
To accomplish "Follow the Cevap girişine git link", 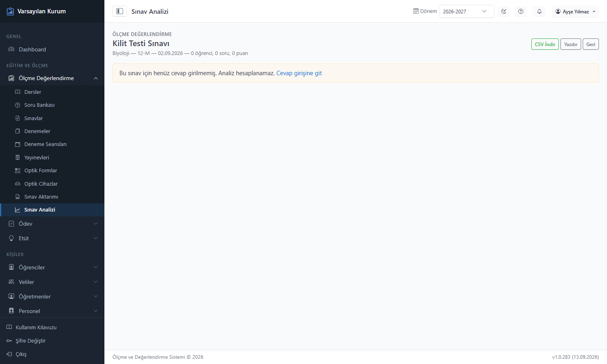I will [299, 73].
